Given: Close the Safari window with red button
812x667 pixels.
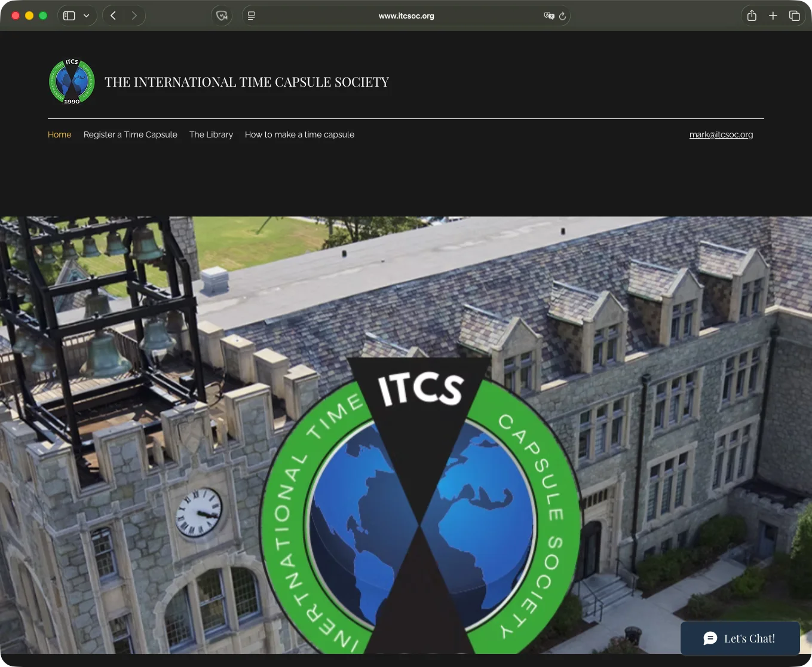Looking at the screenshot, I should coord(16,16).
